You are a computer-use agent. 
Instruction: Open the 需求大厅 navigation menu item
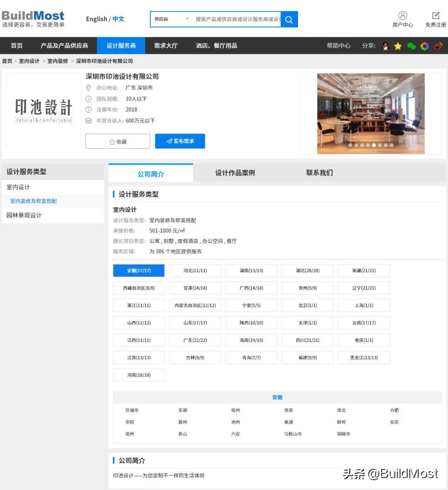[x=166, y=46]
